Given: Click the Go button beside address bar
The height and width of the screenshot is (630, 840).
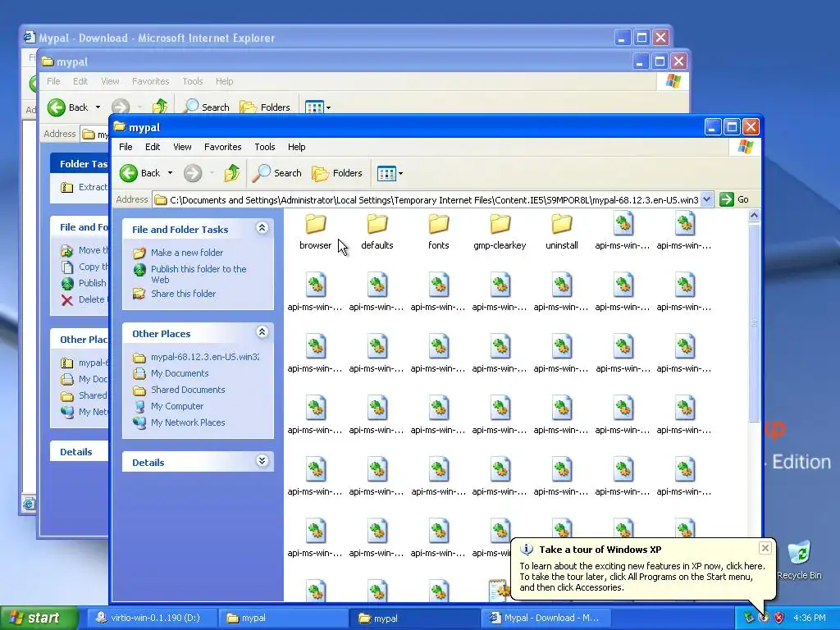Looking at the screenshot, I should pyautogui.click(x=734, y=199).
